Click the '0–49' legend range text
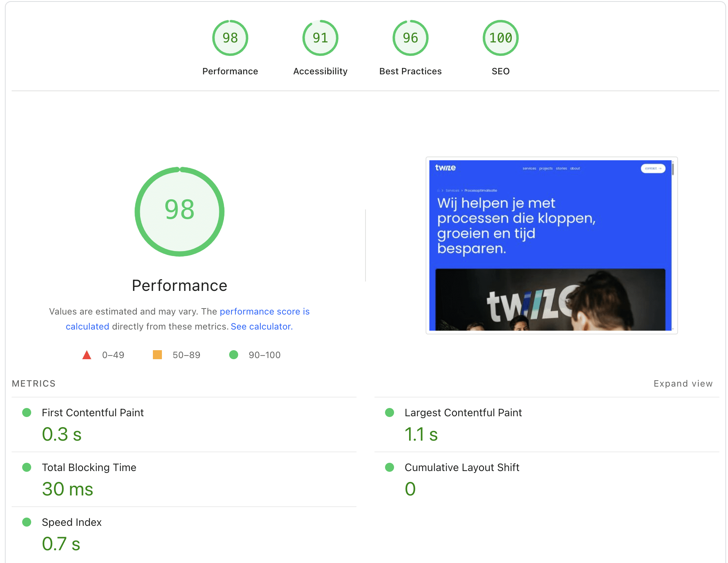The height and width of the screenshot is (563, 728). [x=113, y=355]
